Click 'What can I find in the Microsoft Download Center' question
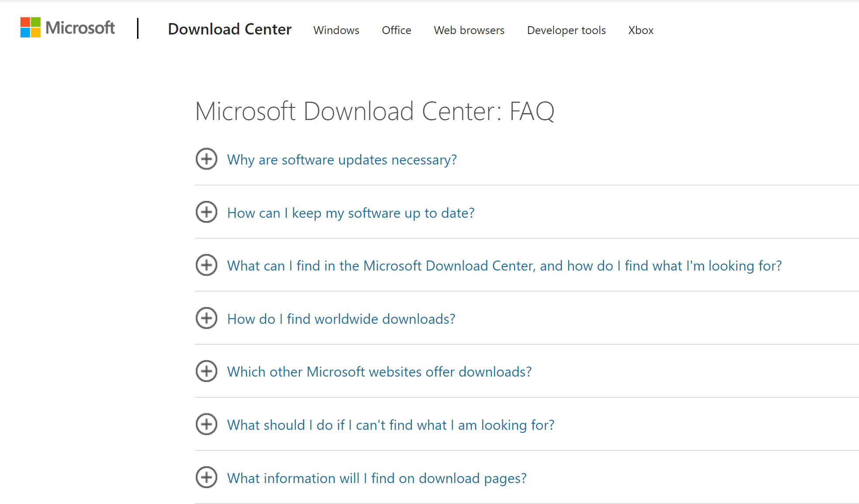The width and height of the screenshot is (859, 504). [504, 266]
